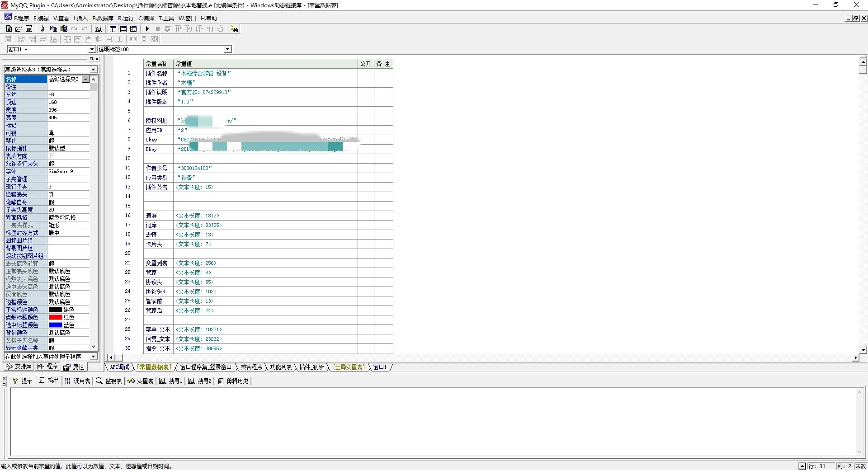
Task: Open the 搜寻1 search results tab
Action: (170, 381)
